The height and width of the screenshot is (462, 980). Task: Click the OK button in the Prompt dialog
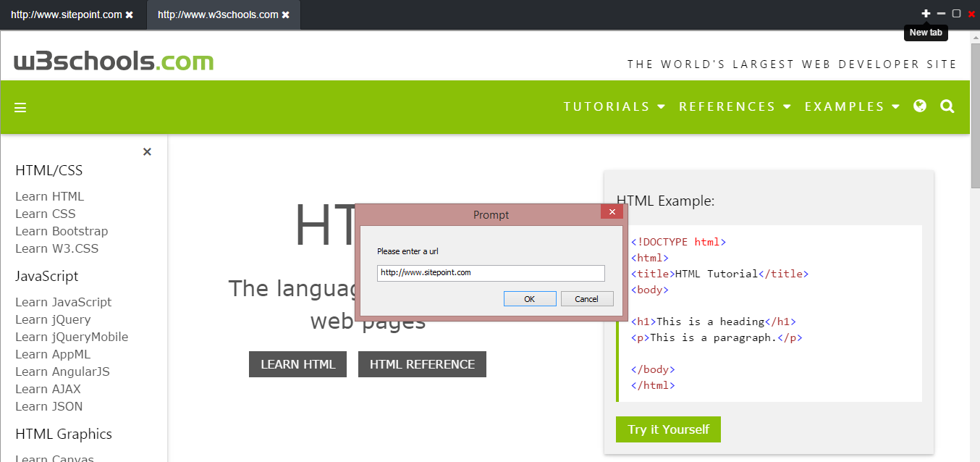tap(530, 298)
